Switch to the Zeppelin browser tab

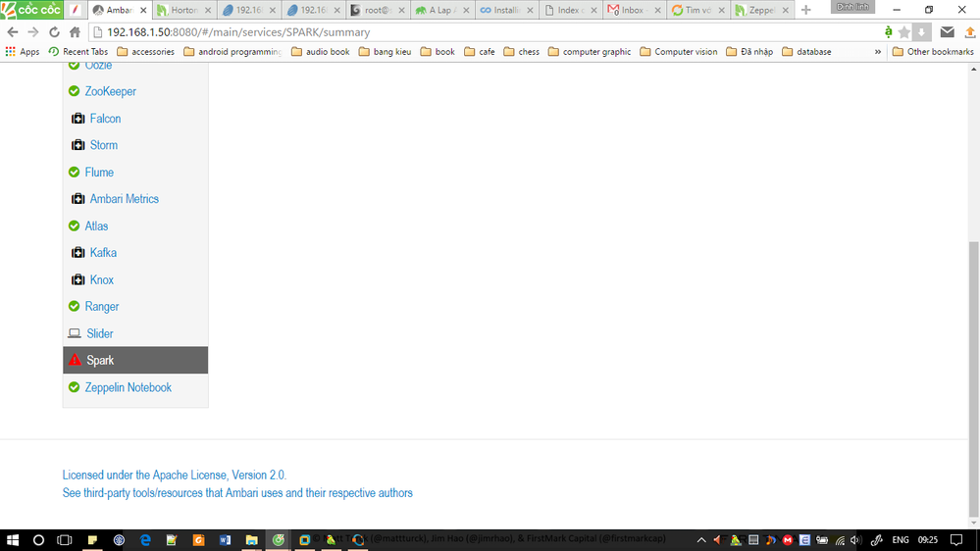pos(763,10)
